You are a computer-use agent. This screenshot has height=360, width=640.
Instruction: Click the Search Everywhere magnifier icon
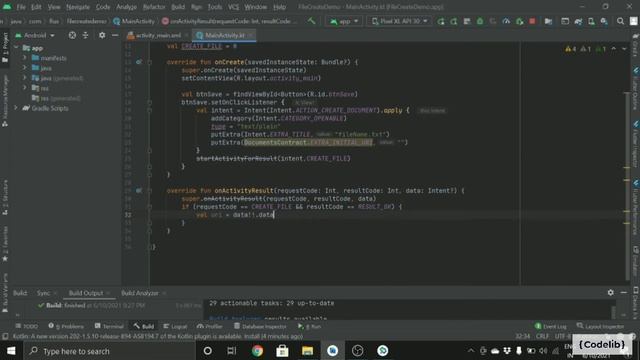(x=620, y=21)
